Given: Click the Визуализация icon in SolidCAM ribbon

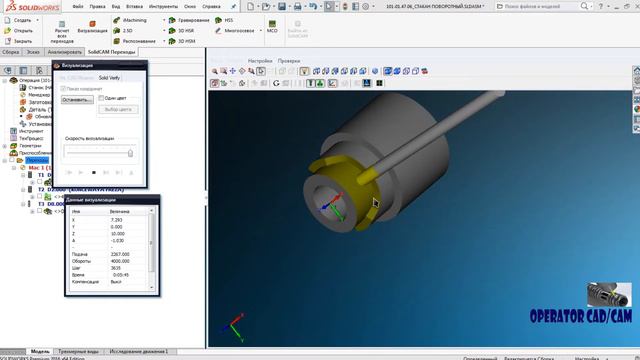Looking at the screenshot, I should [x=92, y=24].
